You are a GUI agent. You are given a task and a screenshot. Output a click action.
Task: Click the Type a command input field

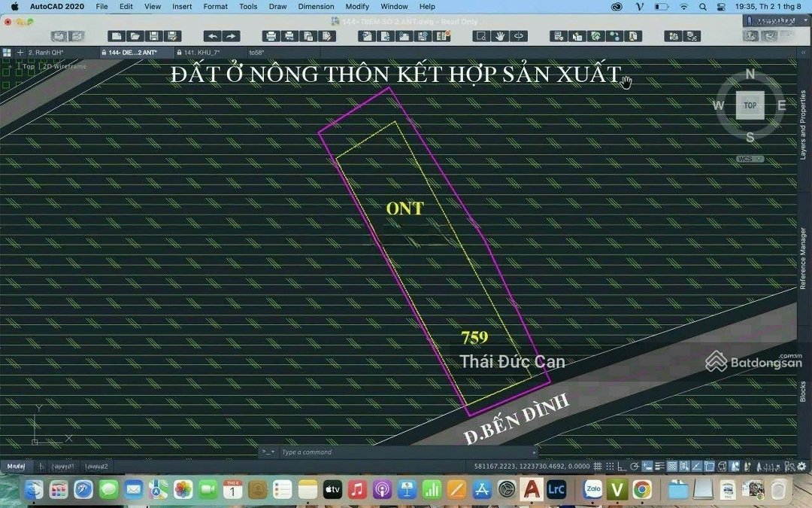coord(406,452)
